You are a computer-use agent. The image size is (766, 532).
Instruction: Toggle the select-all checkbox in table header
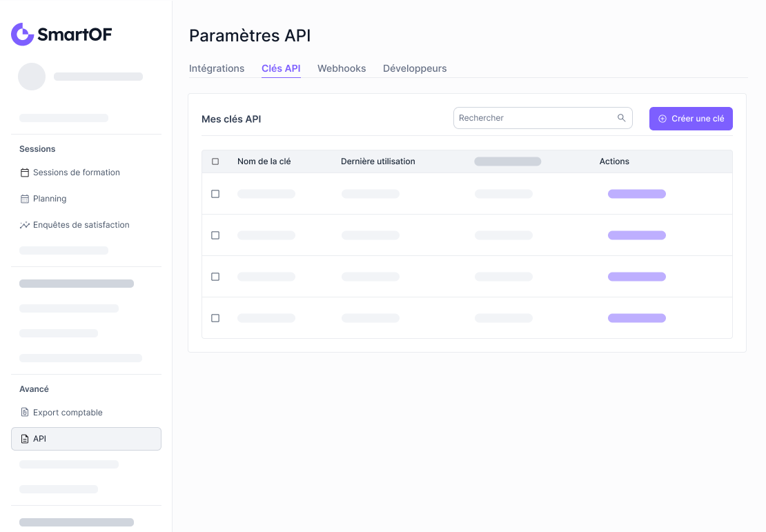(x=215, y=161)
